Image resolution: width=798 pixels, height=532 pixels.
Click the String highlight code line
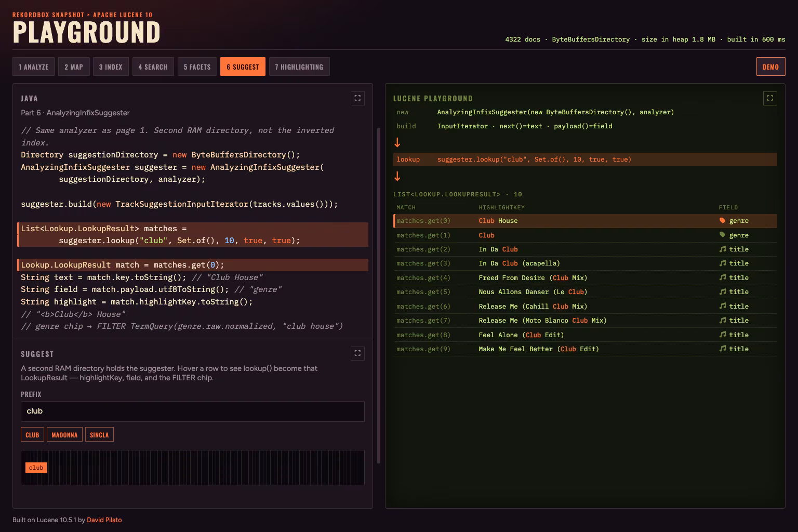(137, 302)
